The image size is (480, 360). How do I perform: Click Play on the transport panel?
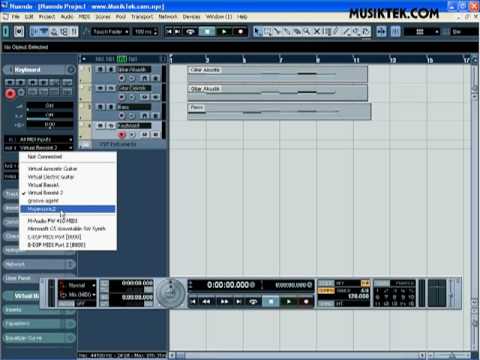(288, 302)
